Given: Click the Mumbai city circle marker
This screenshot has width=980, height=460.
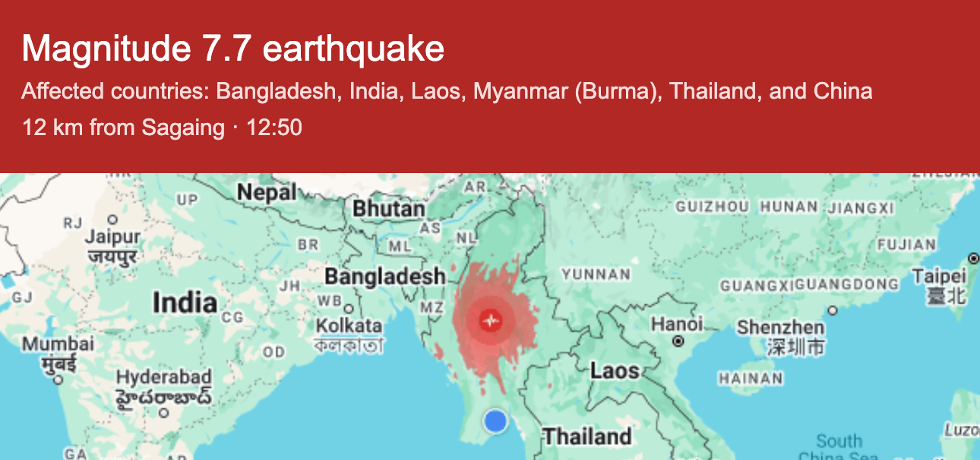Looking at the screenshot, I should [x=58, y=379].
